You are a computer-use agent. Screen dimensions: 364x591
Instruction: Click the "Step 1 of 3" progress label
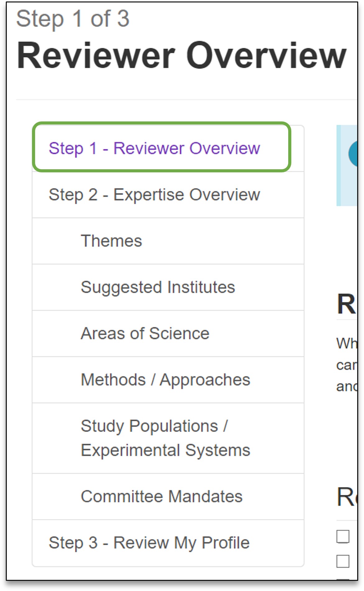[x=73, y=19]
